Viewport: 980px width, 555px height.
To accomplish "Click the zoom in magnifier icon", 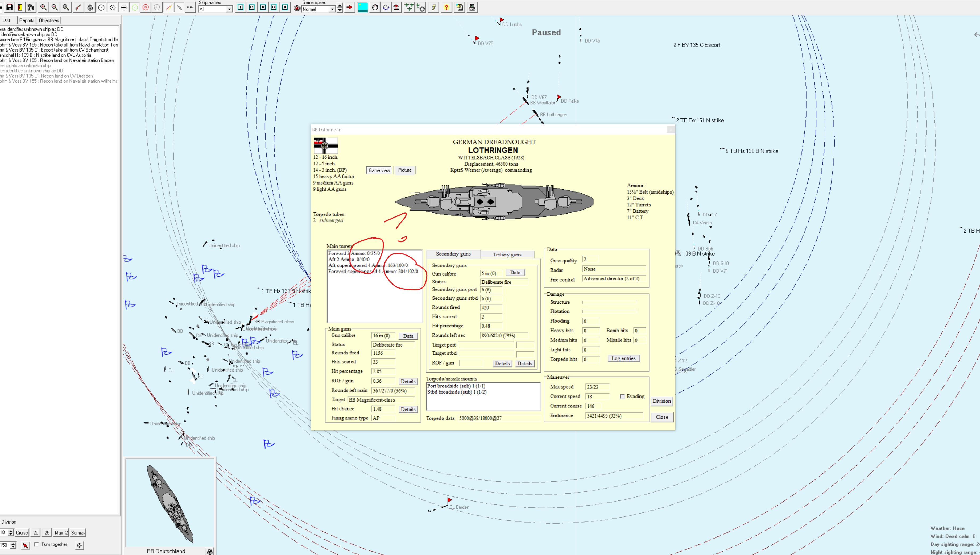I will (43, 7).
